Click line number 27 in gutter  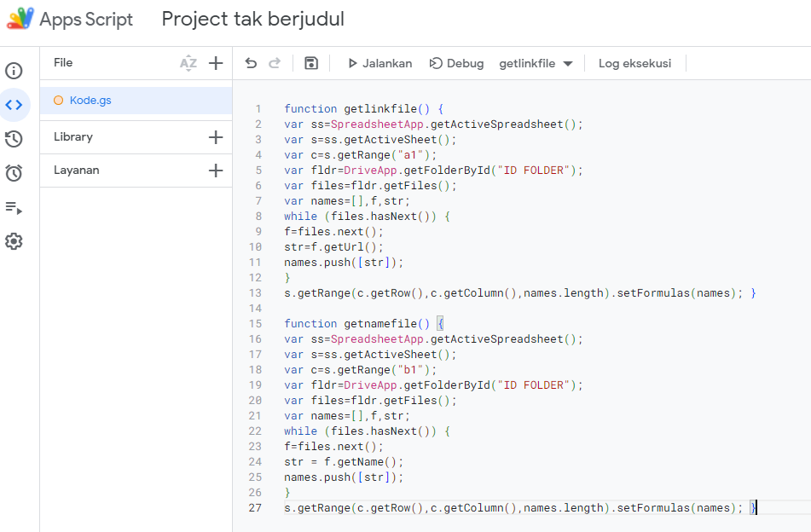(x=256, y=507)
